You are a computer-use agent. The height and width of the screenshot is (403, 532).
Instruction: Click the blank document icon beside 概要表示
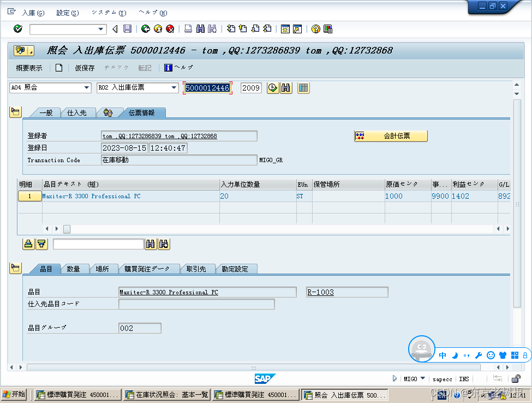(x=59, y=68)
